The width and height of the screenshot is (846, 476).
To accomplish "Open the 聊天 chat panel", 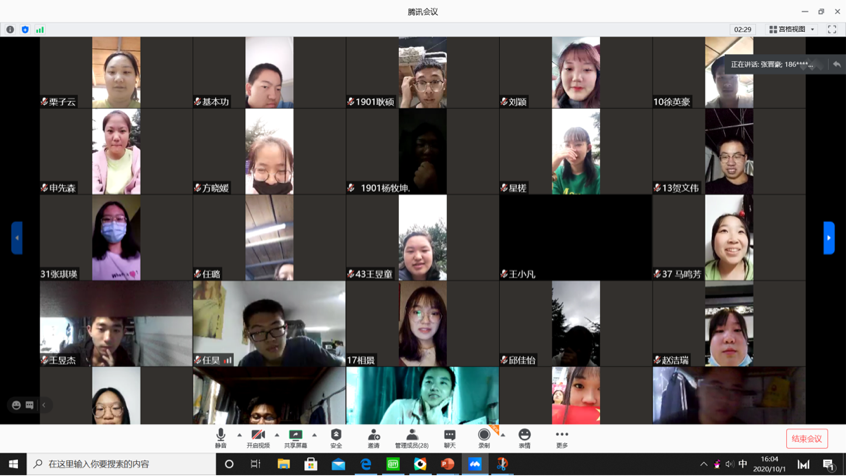I will tap(450, 437).
